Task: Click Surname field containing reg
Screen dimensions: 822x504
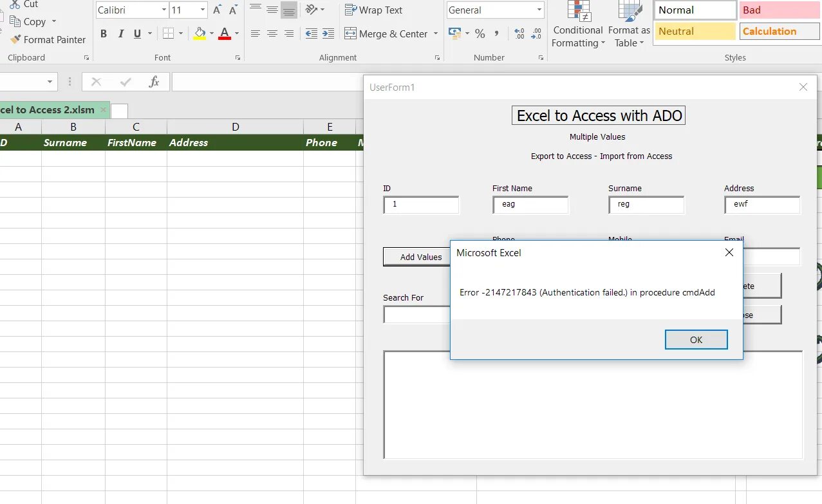Action: [646, 205]
